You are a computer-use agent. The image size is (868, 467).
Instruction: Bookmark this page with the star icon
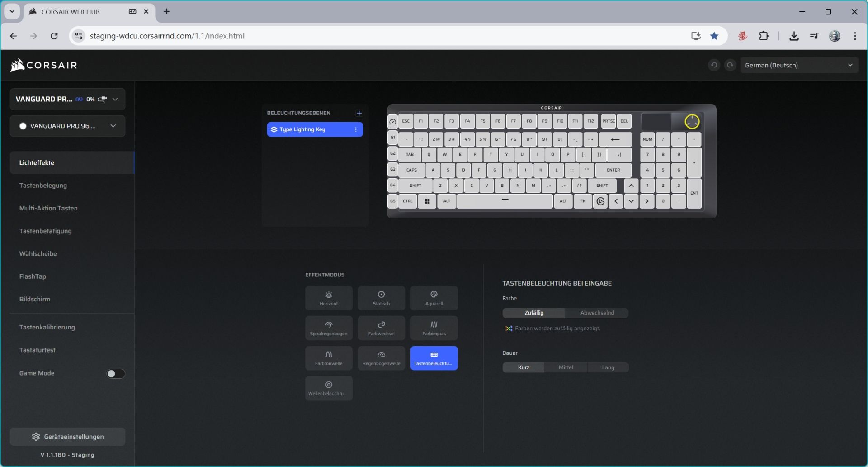coord(714,36)
